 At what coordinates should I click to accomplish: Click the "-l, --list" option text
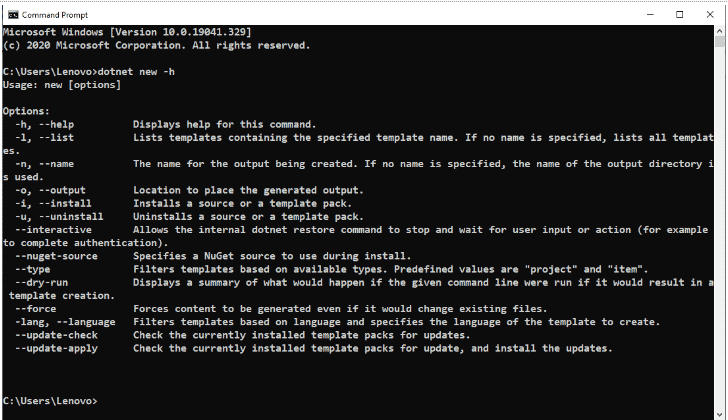45,137
